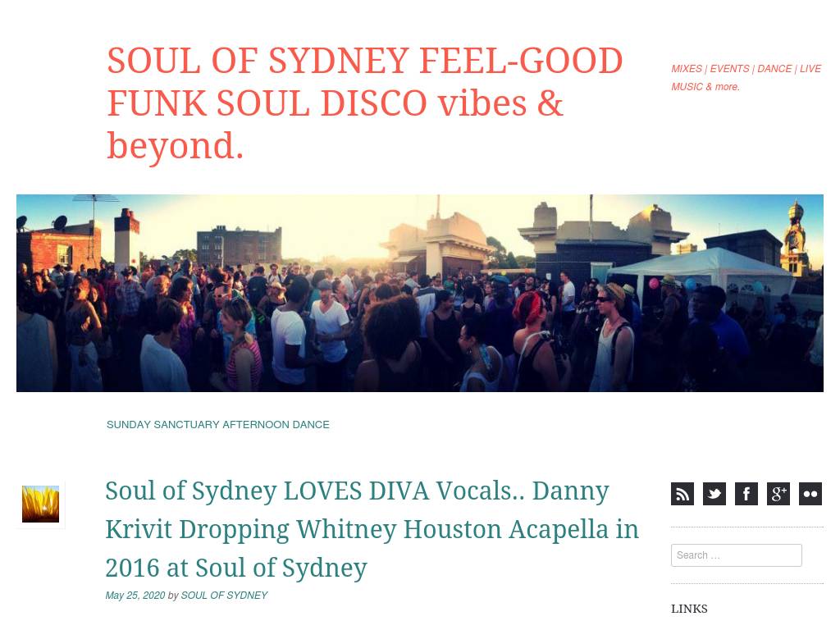Click '2016 at Soul of Sydney' title line
Image resolution: width=840 pixels, height=630 pixels.
point(236,568)
